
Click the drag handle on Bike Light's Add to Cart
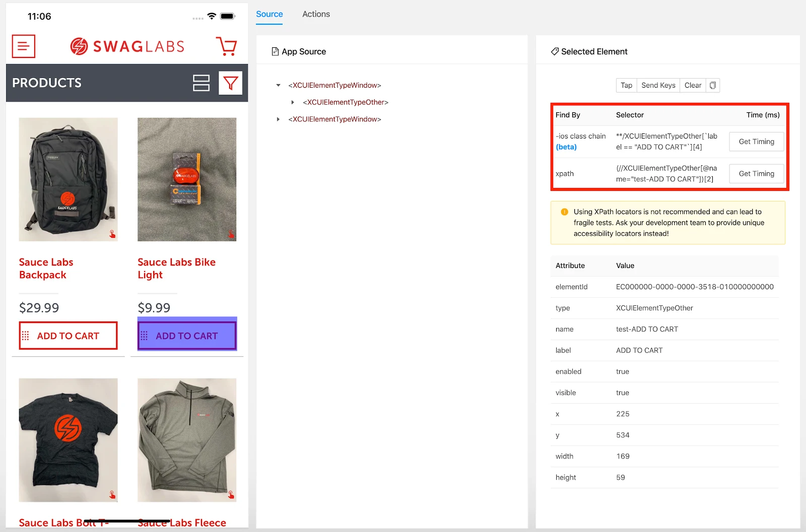tap(144, 336)
